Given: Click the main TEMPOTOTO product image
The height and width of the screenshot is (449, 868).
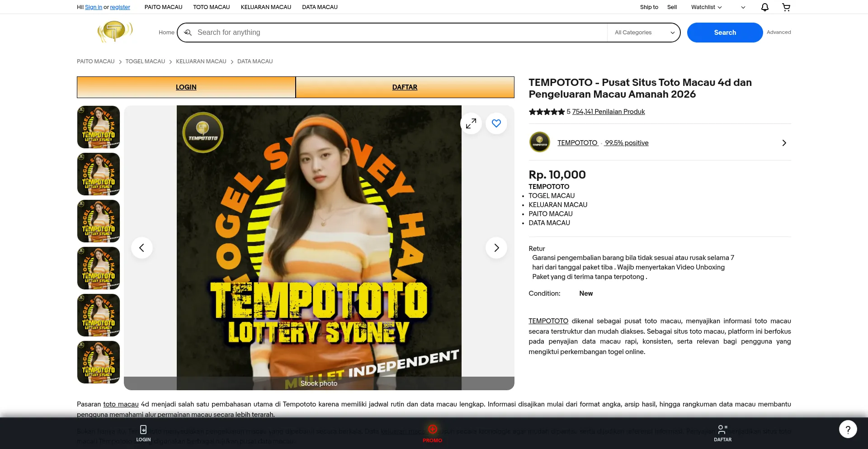Looking at the screenshot, I should 319,248.
